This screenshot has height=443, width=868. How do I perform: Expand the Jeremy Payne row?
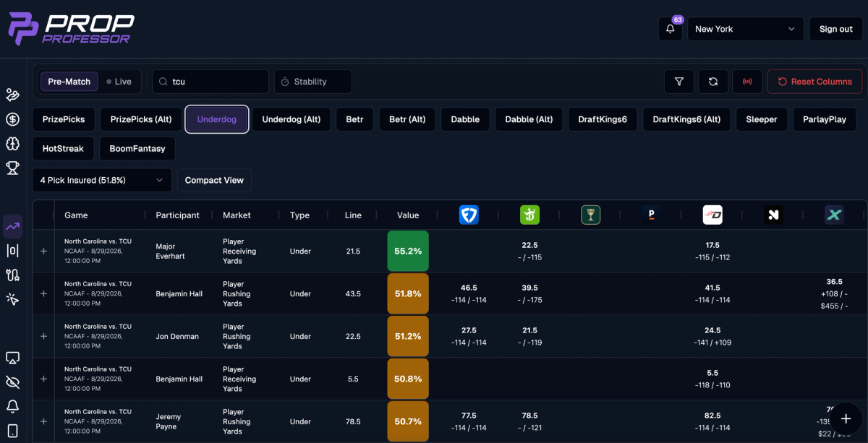(x=43, y=421)
